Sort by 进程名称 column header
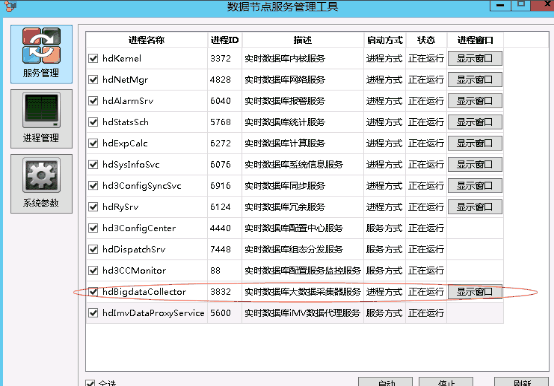This screenshot has width=554, height=386. (x=147, y=40)
